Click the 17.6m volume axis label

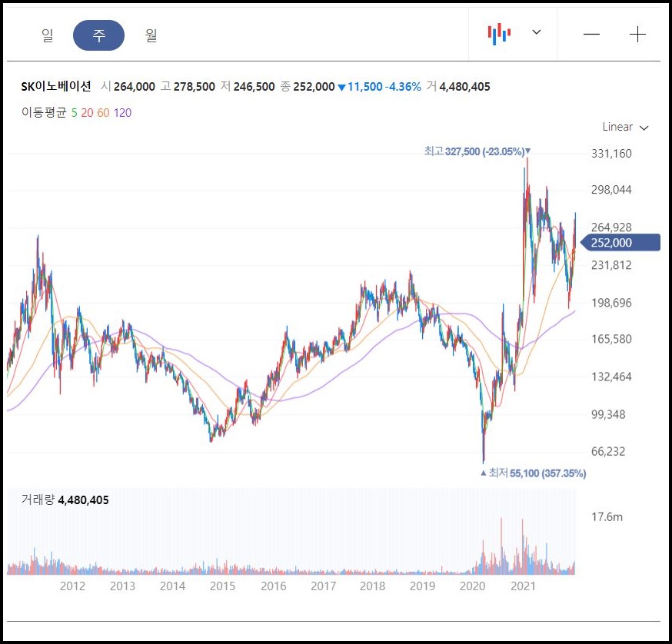(607, 517)
